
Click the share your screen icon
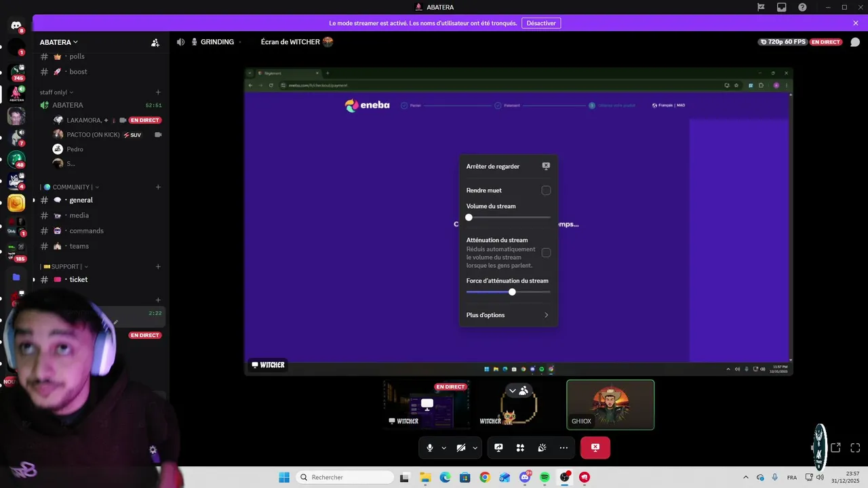coord(498,448)
